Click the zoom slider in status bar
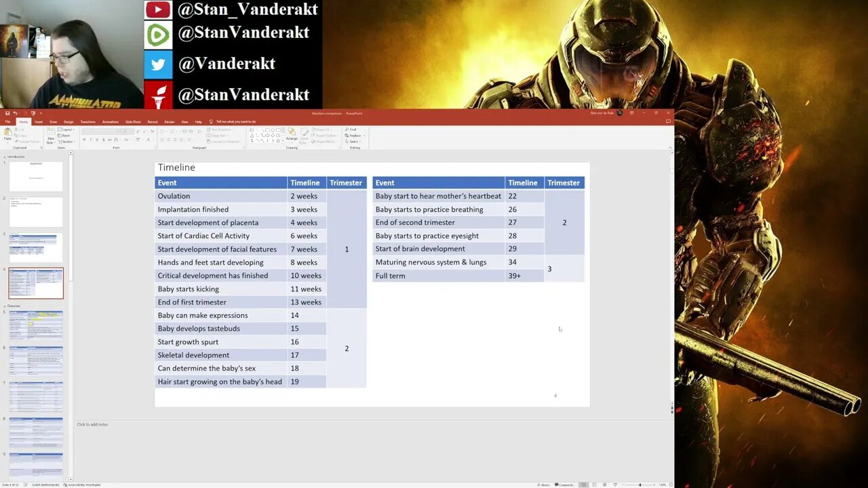The height and width of the screenshot is (488, 868). click(x=639, y=485)
